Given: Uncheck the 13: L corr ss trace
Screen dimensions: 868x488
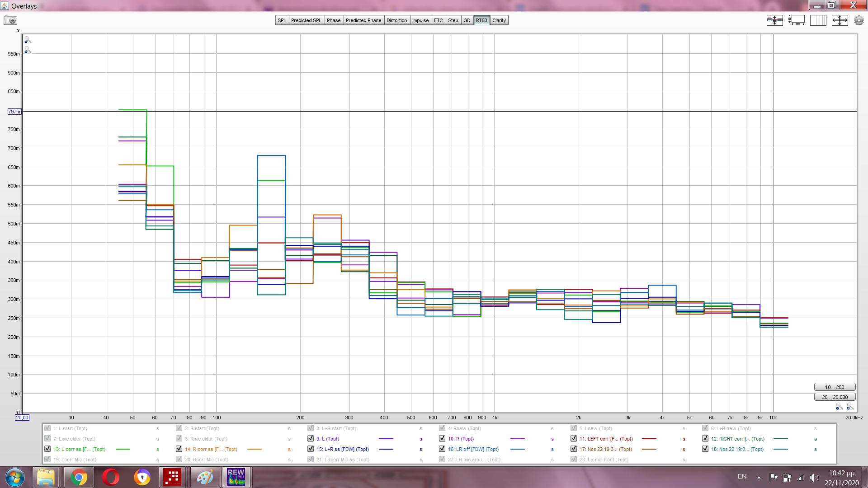Looking at the screenshot, I should (47, 449).
